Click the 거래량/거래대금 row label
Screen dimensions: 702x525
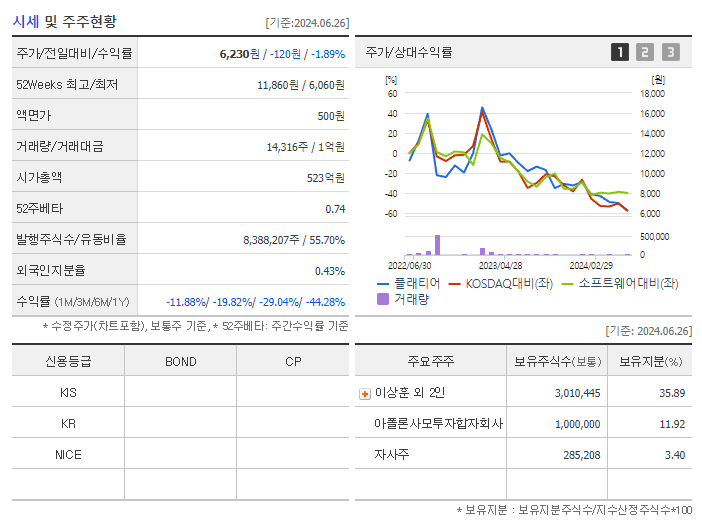[x=60, y=146]
